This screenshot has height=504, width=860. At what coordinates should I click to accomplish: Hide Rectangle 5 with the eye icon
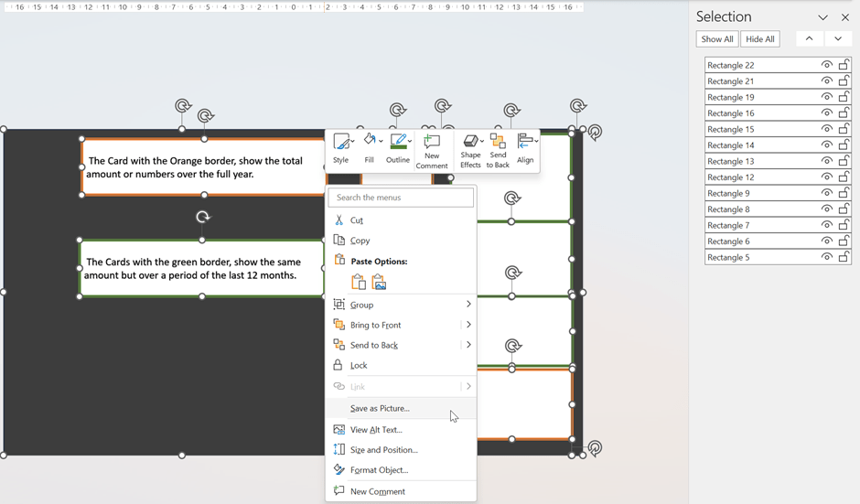(827, 257)
